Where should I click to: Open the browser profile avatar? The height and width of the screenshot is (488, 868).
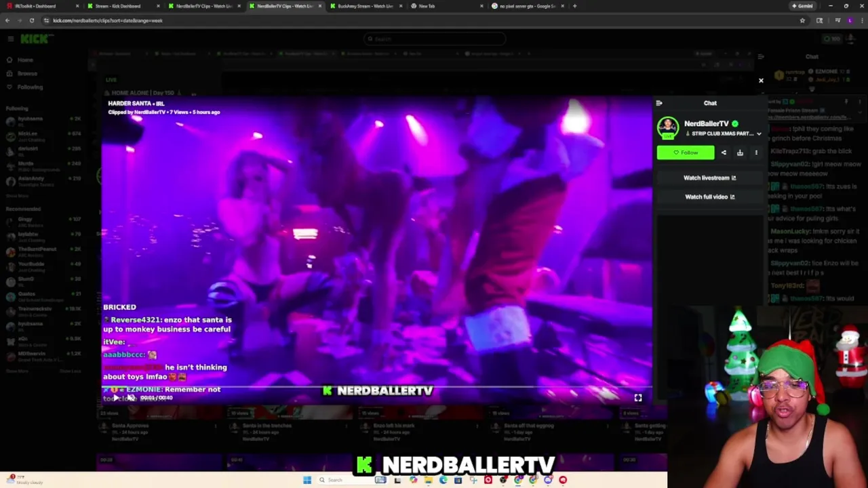point(850,20)
